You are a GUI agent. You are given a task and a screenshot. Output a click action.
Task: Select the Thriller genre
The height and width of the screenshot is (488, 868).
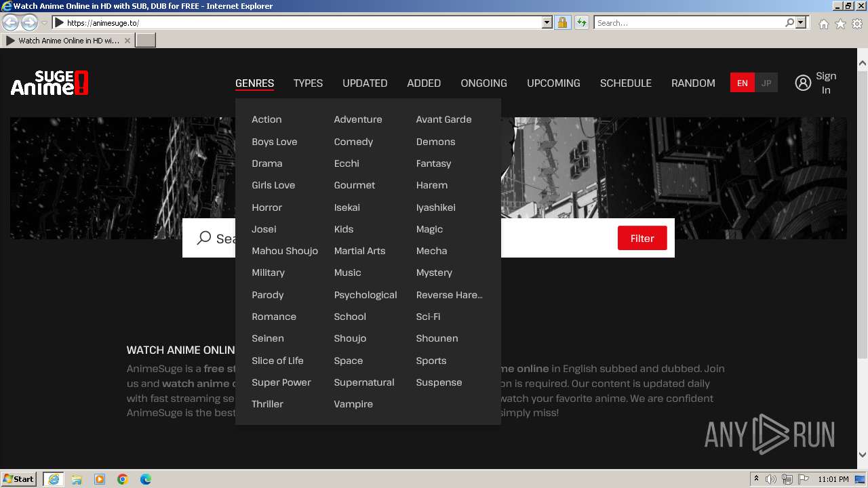pos(267,404)
